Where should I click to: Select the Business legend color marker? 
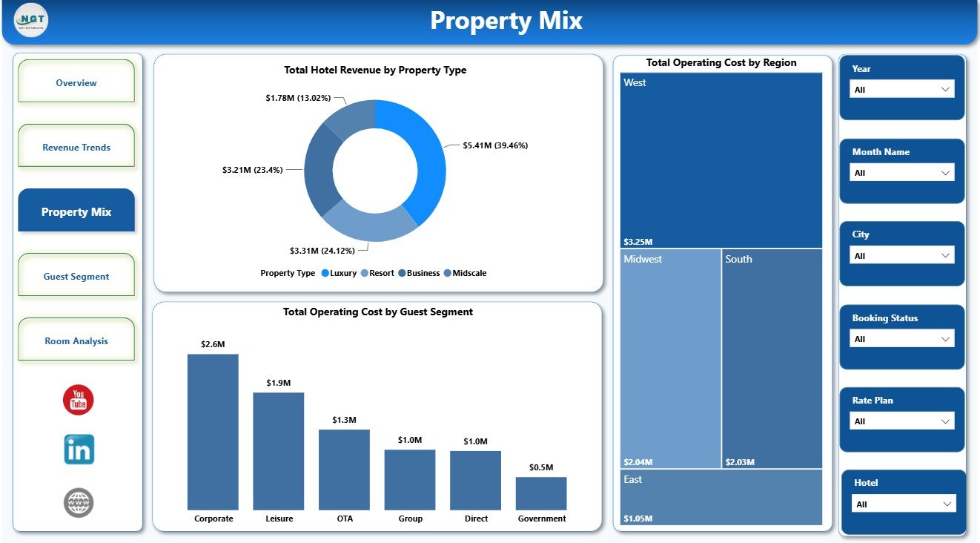[x=402, y=273]
